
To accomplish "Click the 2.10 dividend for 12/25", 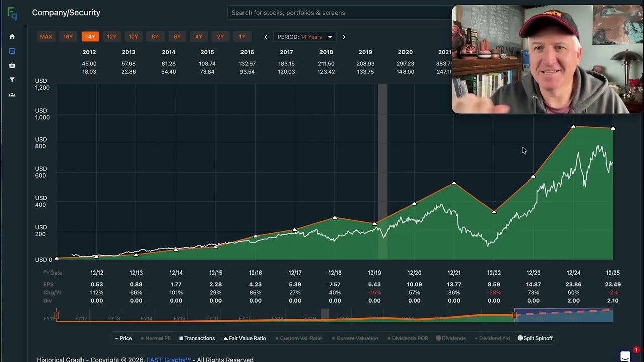I will [x=613, y=301].
